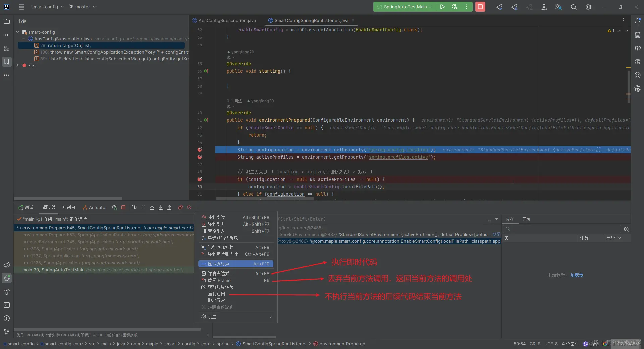Image resolution: width=644 pixels, height=349 pixels.
Task: Select 评估表达式 from the debug menu
Action: 236,273
